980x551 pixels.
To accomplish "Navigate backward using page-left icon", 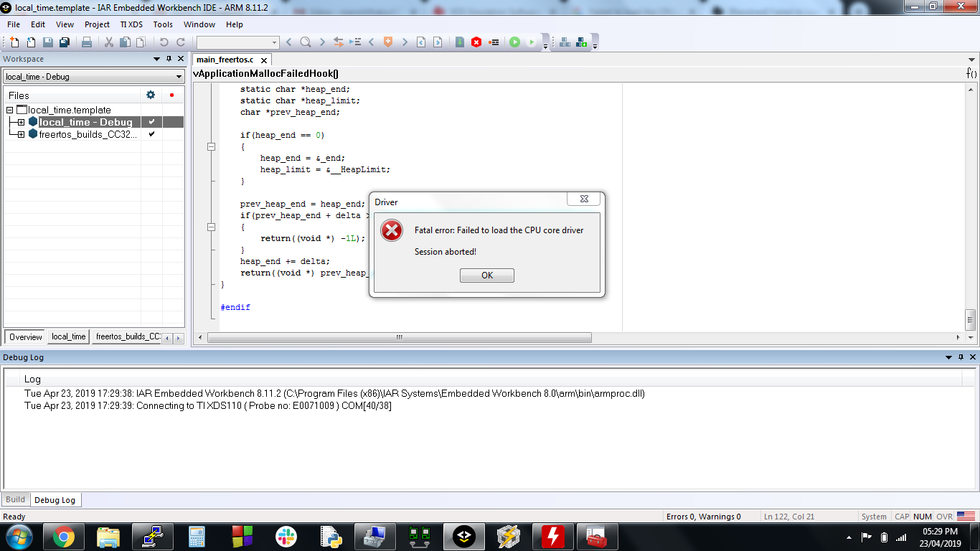I will click(421, 42).
